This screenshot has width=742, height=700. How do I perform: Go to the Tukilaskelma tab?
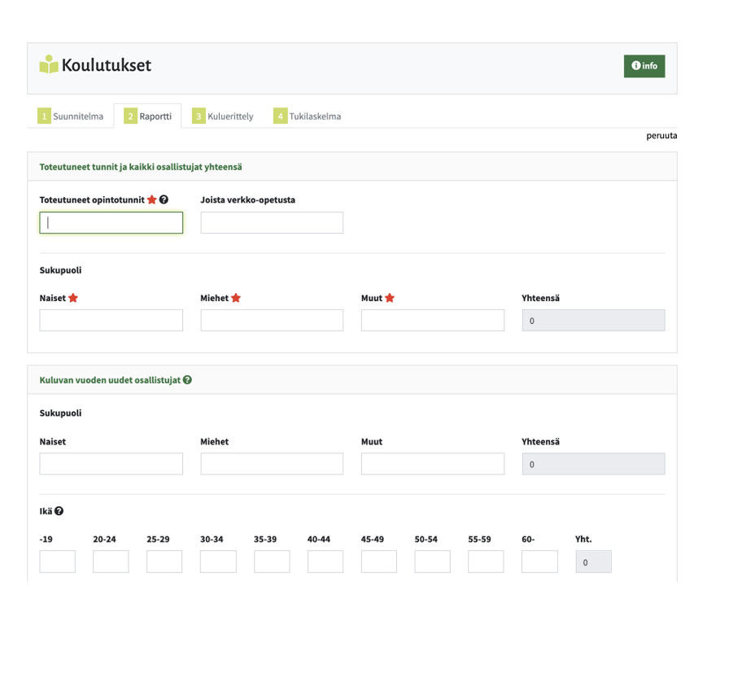(307, 116)
